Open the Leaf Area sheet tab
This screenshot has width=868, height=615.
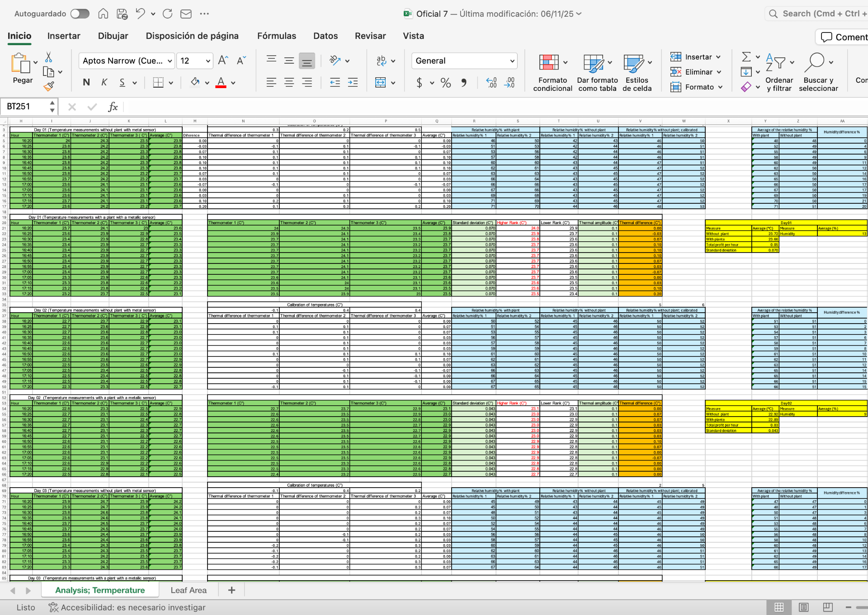189,590
